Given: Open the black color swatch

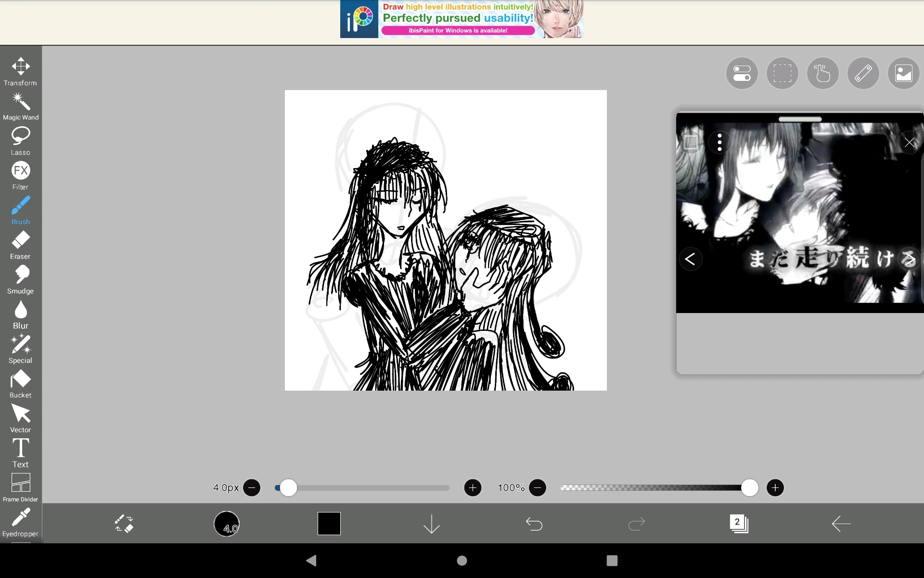Looking at the screenshot, I should pos(329,524).
